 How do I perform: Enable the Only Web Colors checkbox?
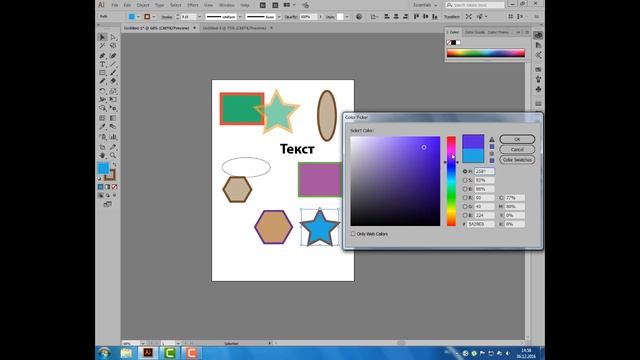(x=353, y=234)
